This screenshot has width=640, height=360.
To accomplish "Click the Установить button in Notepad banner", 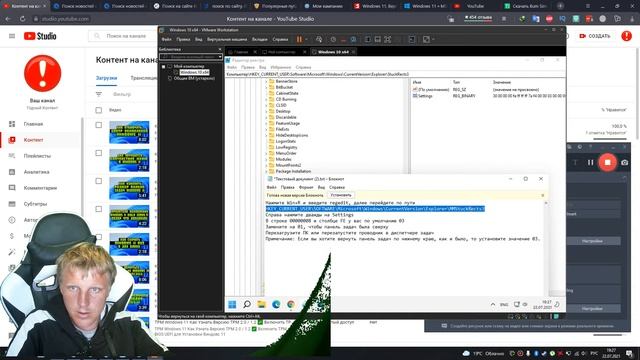I will [341, 195].
